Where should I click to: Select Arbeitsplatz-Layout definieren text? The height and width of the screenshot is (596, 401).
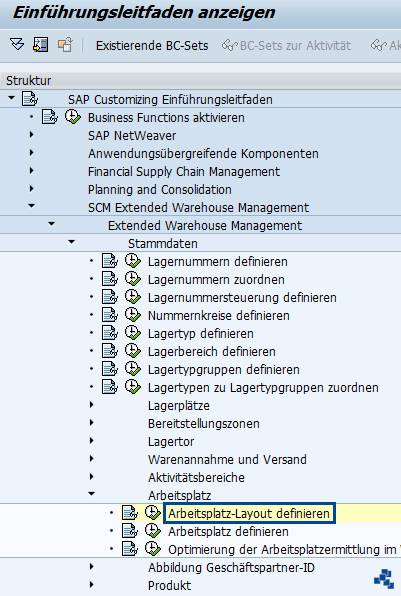pyautogui.click(x=249, y=514)
